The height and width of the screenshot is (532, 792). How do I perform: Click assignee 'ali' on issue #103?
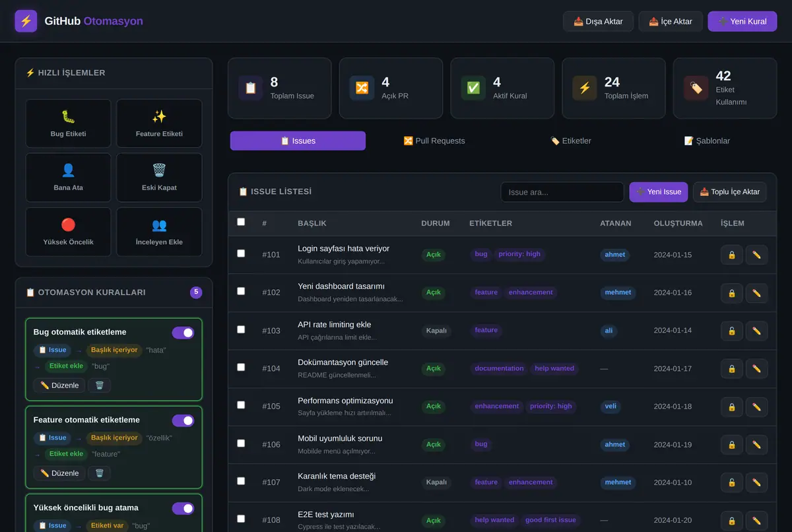609,331
